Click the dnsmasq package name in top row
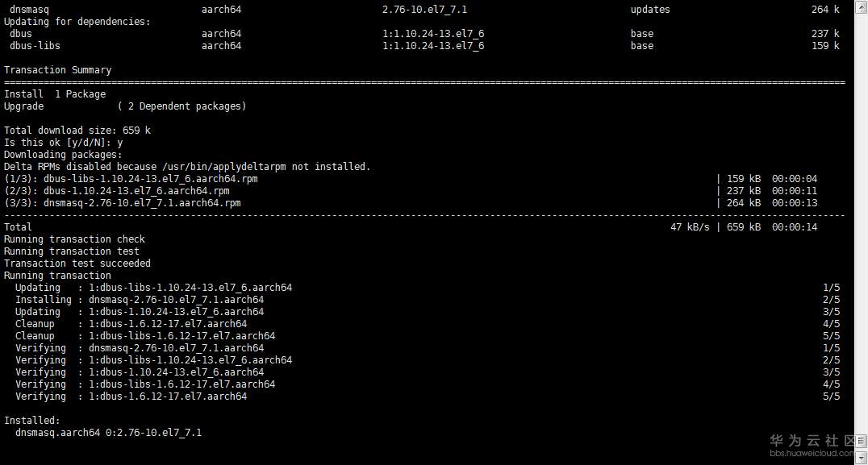 29,10
